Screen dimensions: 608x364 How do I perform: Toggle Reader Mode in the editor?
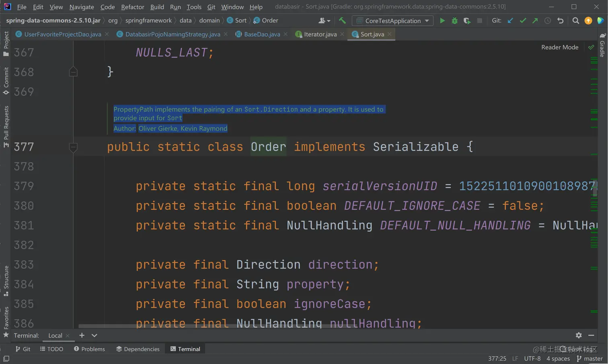[x=560, y=47]
